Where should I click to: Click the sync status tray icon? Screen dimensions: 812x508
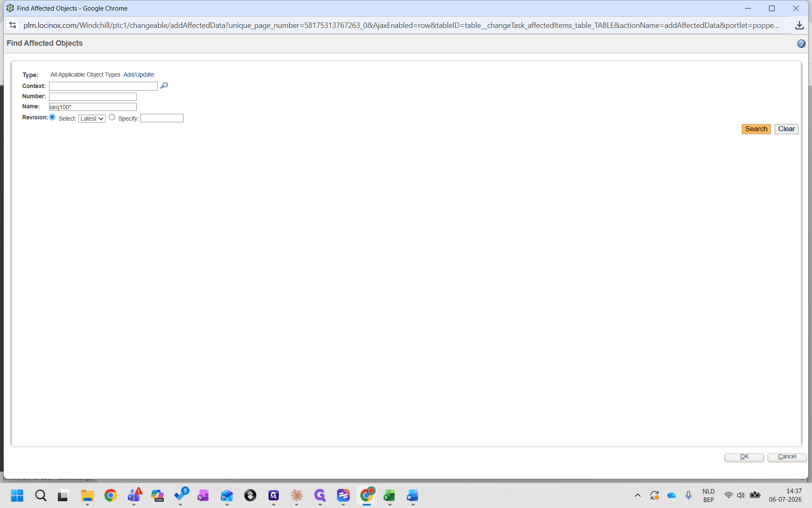(655, 495)
